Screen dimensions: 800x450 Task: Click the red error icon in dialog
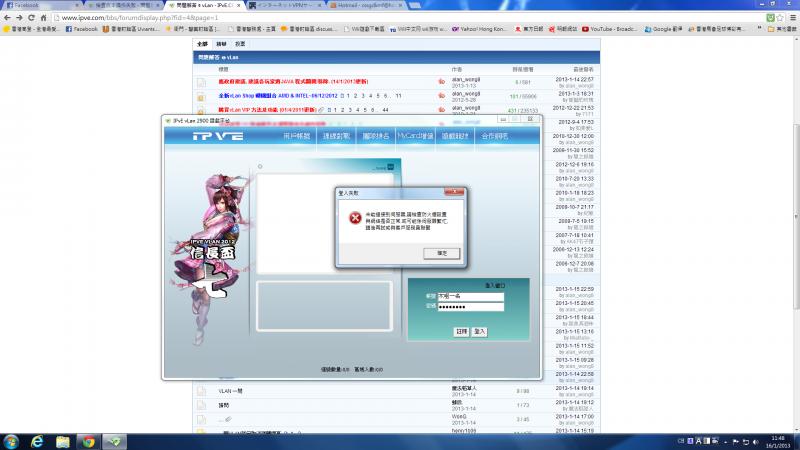coord(347,217)
